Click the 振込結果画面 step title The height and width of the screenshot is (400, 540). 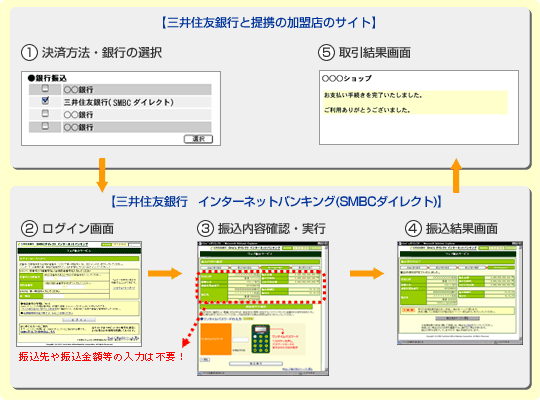point(462,228)
